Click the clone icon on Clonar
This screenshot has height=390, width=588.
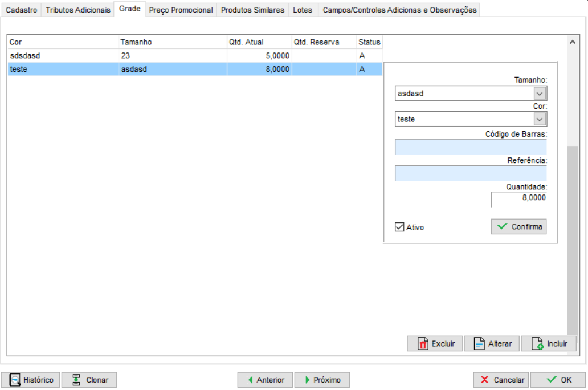coord(76,380)
